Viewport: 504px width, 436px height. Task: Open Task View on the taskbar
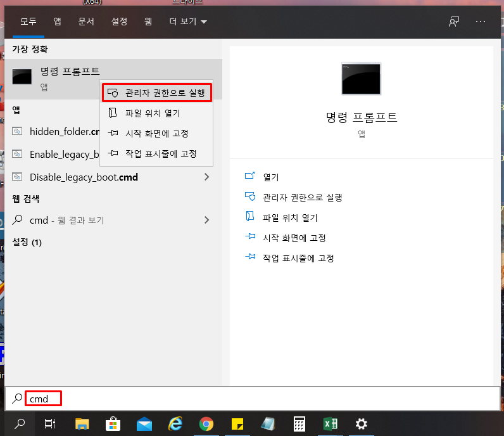point(50,424)
